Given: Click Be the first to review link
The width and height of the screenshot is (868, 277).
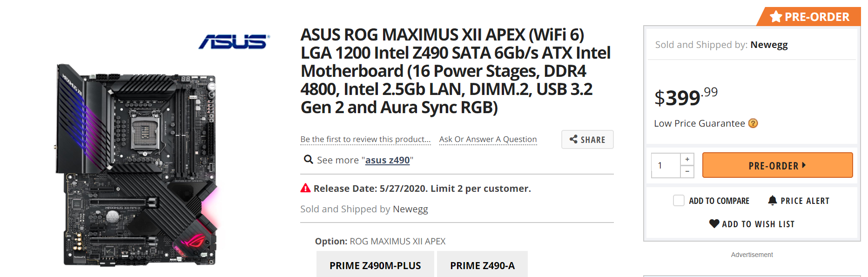Looking at the screenshot, I should click(365, 139).
